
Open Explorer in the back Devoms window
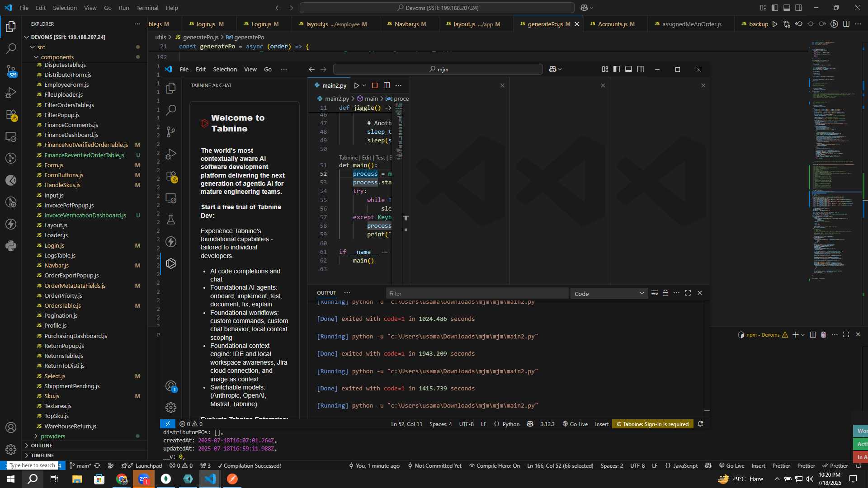click(11, 27)
